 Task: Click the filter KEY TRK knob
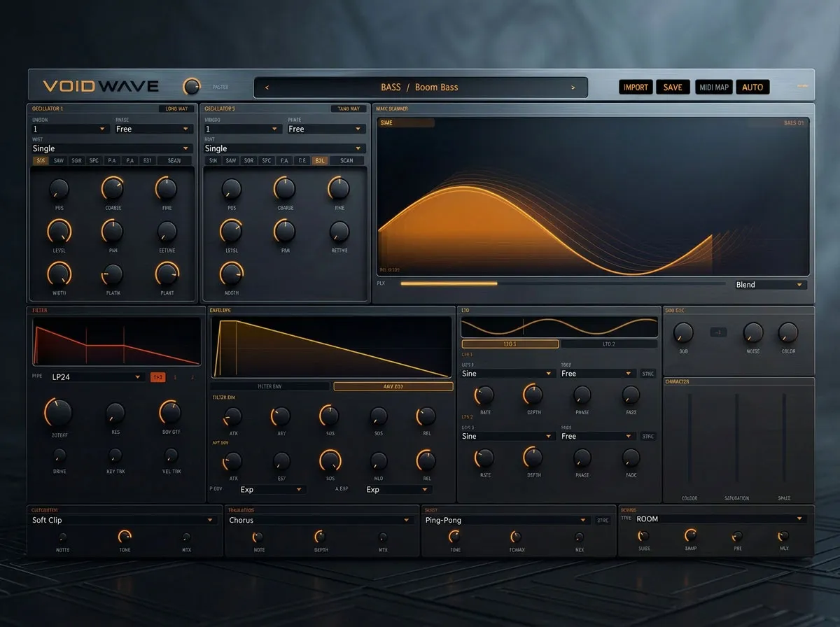(115, 456)
